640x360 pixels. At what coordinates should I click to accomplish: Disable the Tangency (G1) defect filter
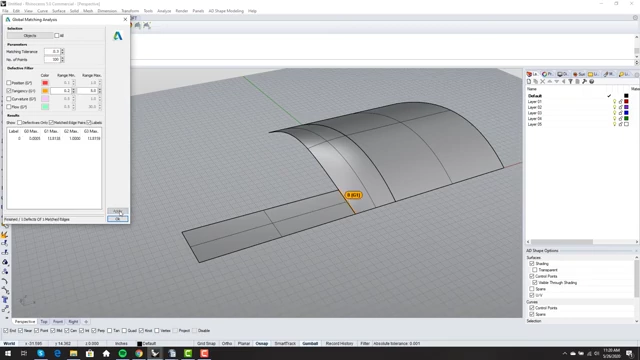pos(9,91)
